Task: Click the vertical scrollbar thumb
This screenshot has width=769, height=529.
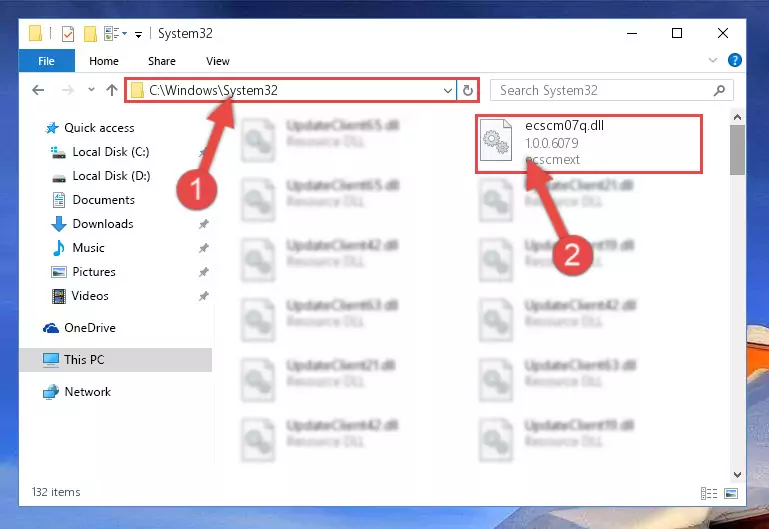Action: pyautogui.click(x=737, y=150)
